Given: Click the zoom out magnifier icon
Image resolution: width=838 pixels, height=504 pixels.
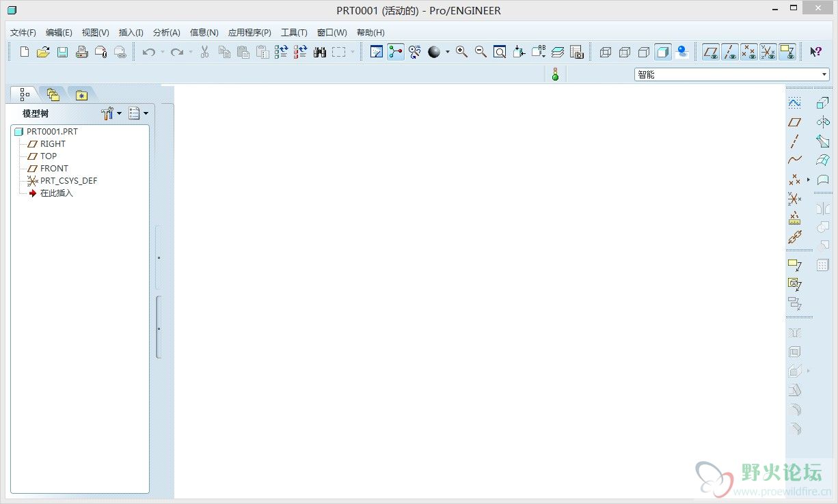Looking at the screenshot, I should click(481, 52).
